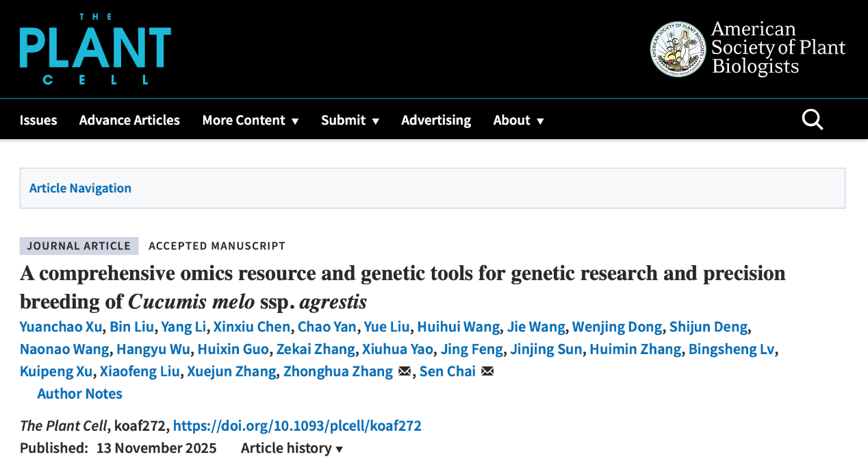Expand Article history details

pyautogui.click(x=292, y=448)
